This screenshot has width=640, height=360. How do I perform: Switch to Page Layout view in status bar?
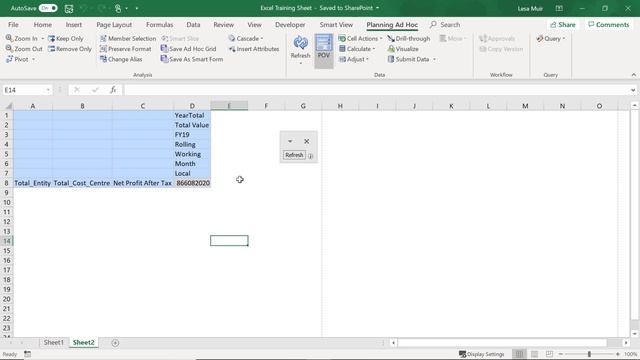(x=534, y=354)
